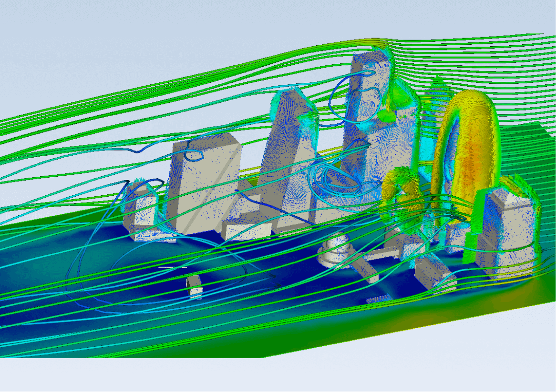Image resolution: width=556 pixels, height=392 pixels.
Task: Pick the tiny isolated block in blue wake
Action: coord(194,285)
